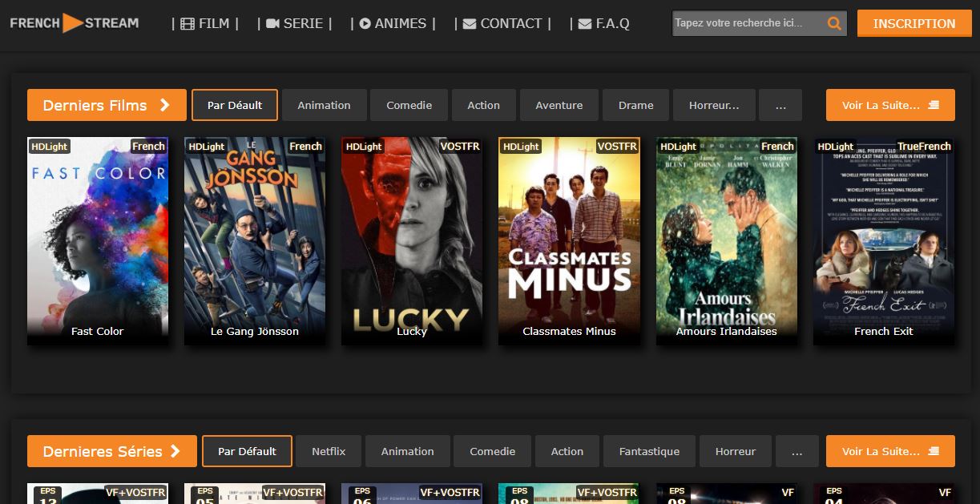980x504 pixels.
Task: Select the Par Déault films filter
Action: (235, 105)
